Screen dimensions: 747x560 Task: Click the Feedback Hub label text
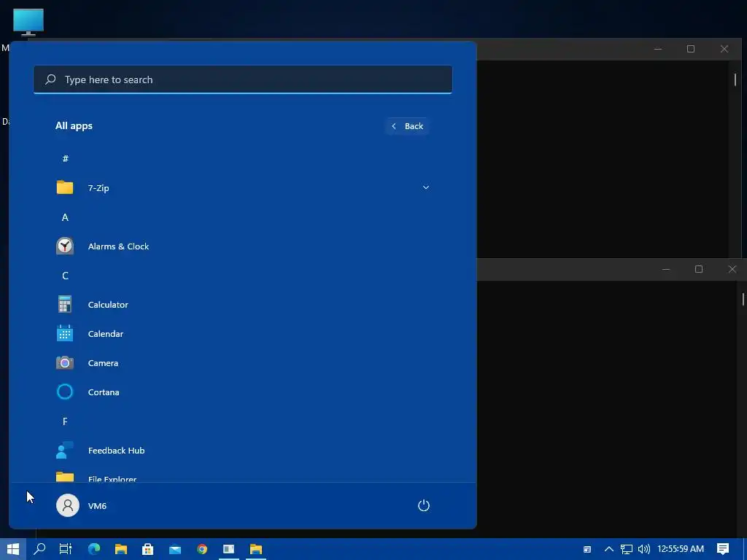click(116, 450)
